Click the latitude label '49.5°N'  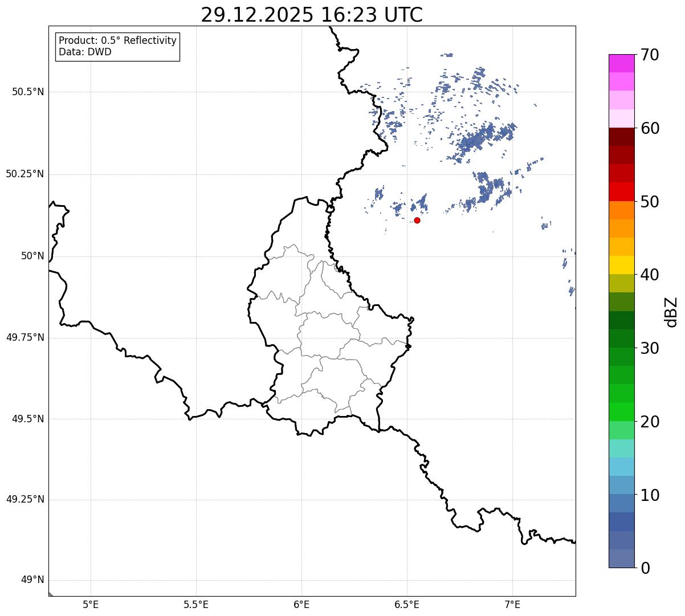click(28, 419)
